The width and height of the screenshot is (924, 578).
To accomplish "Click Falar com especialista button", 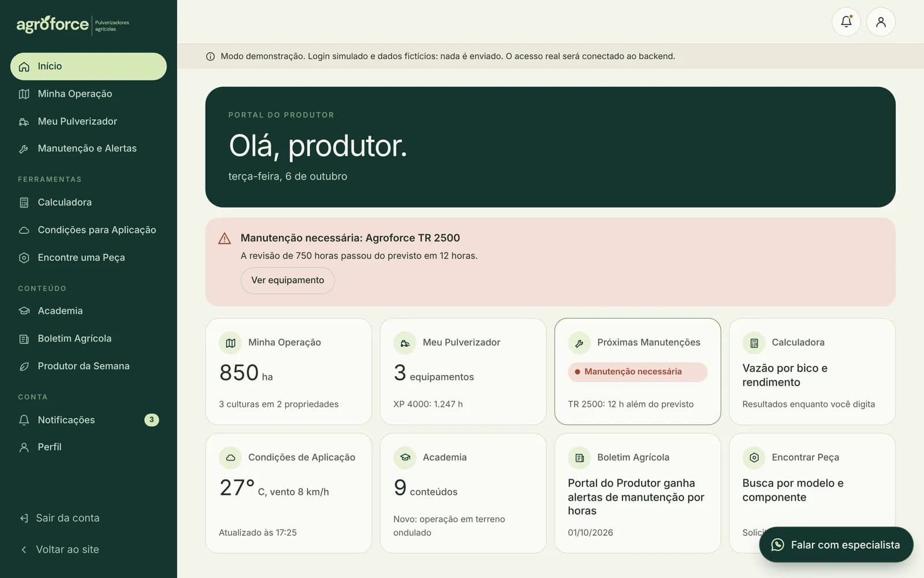I will point(836,544).
